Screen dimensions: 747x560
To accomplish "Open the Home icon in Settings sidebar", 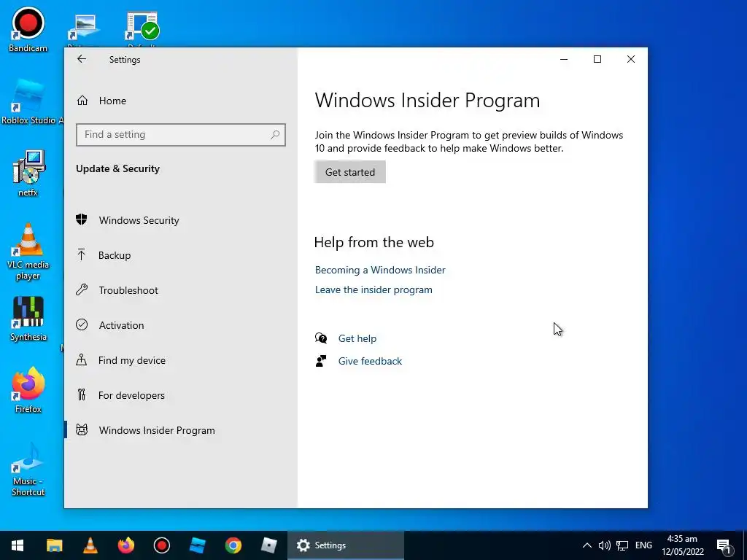I will point(82,101).
